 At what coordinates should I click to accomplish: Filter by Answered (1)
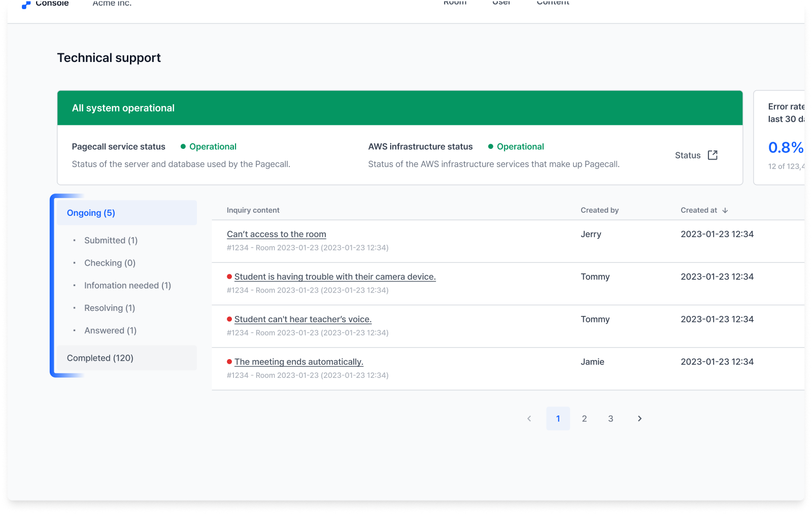[x=110, y=330]
